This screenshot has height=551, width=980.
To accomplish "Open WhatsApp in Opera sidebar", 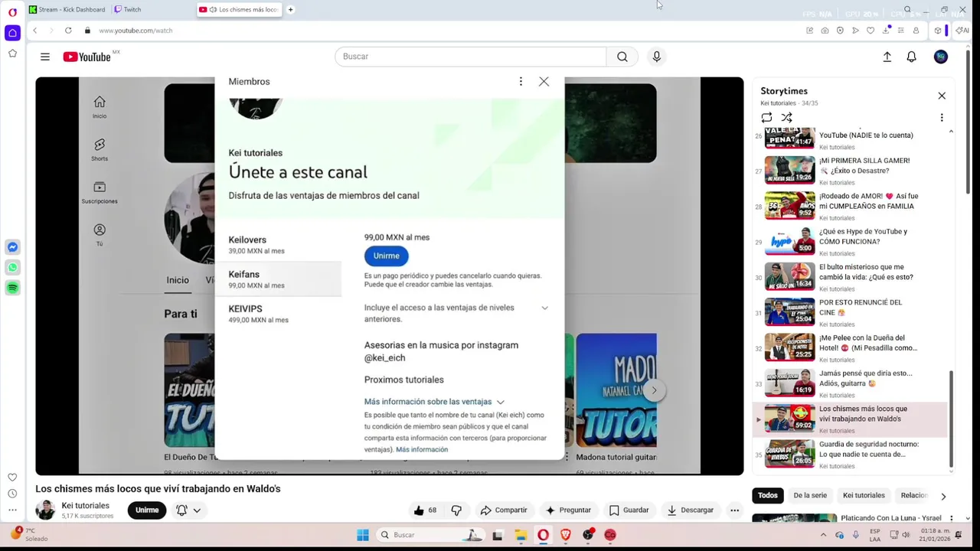I will tap(12, 267).
